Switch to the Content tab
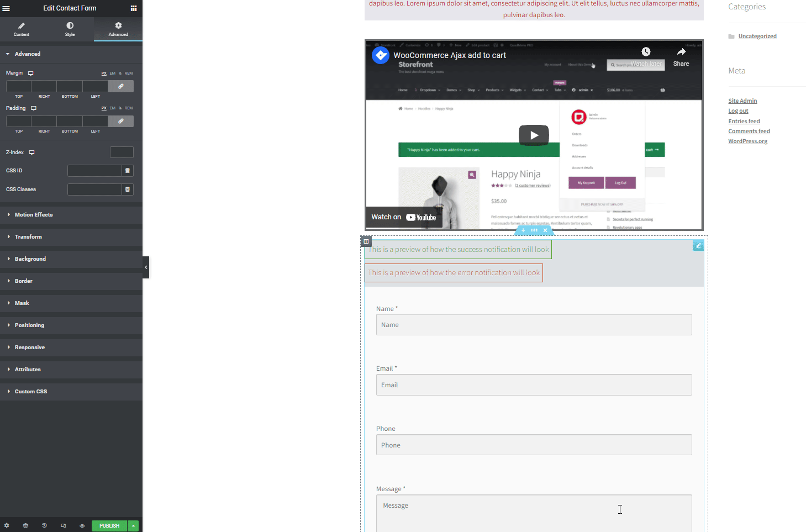 click(x=22, y=29)
